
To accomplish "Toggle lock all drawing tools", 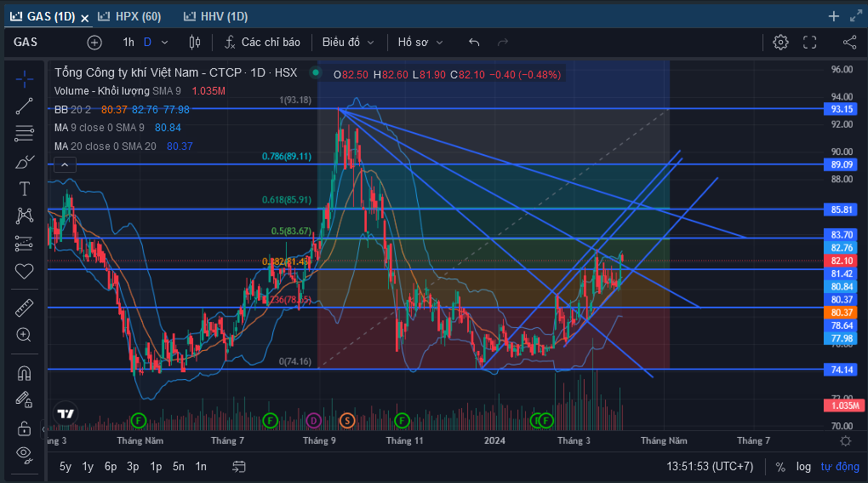I will (25, 428).
